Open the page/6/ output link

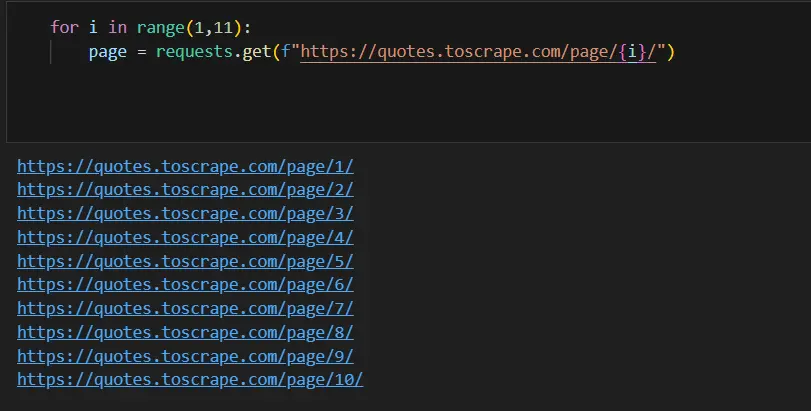point(185,284)
